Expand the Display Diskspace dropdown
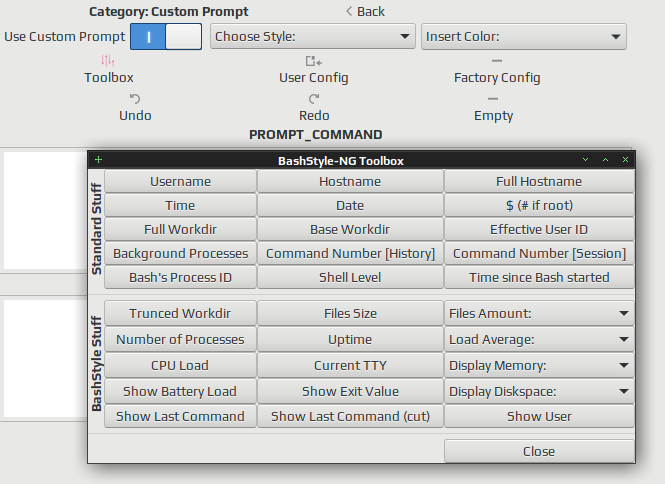This screenshot has height=484, width=665. coord(539,391)
